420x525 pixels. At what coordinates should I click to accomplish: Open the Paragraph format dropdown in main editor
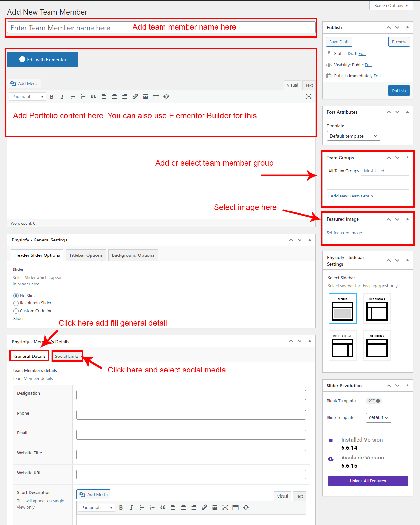pyautogui.click(x=28, y=96)
